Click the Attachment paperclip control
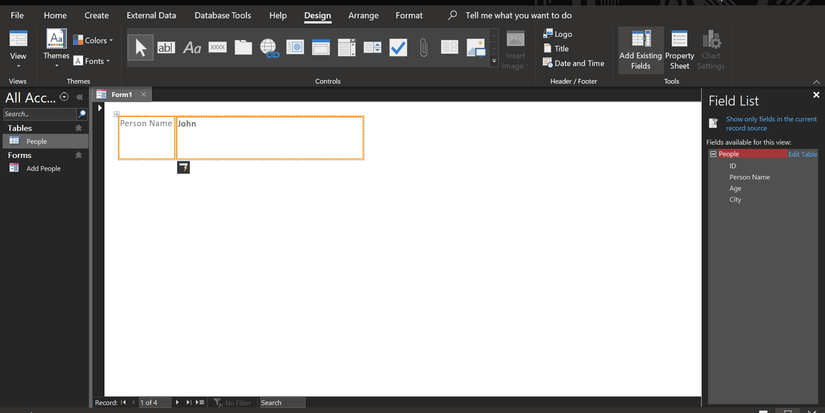The image size is (825, 413). tap(424, 47)
